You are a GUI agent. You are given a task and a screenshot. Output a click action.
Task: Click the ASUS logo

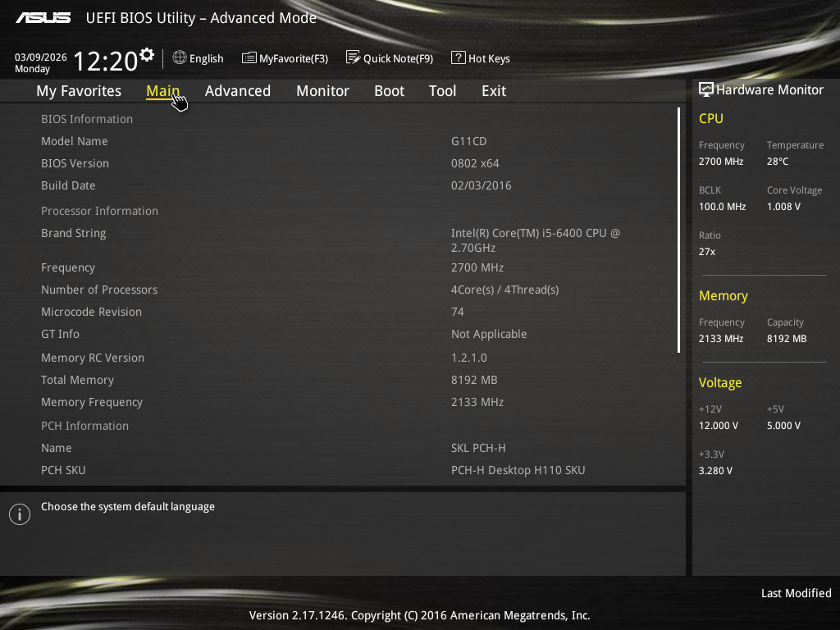click(x=43, y=18)
